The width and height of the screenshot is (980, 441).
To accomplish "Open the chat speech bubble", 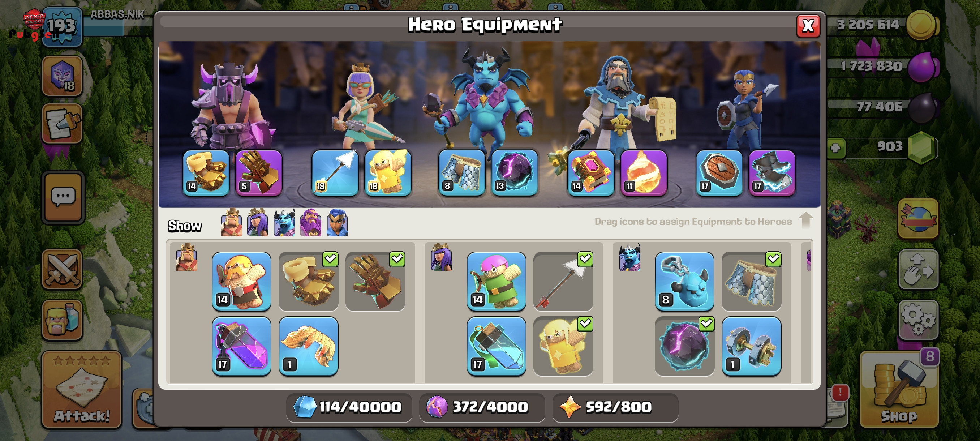I will (x=63, y=197).
